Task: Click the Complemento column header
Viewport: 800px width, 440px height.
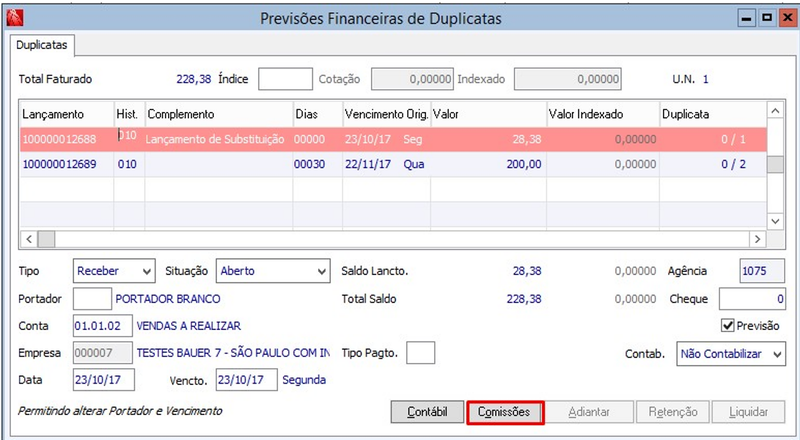Action: [219, 114]
